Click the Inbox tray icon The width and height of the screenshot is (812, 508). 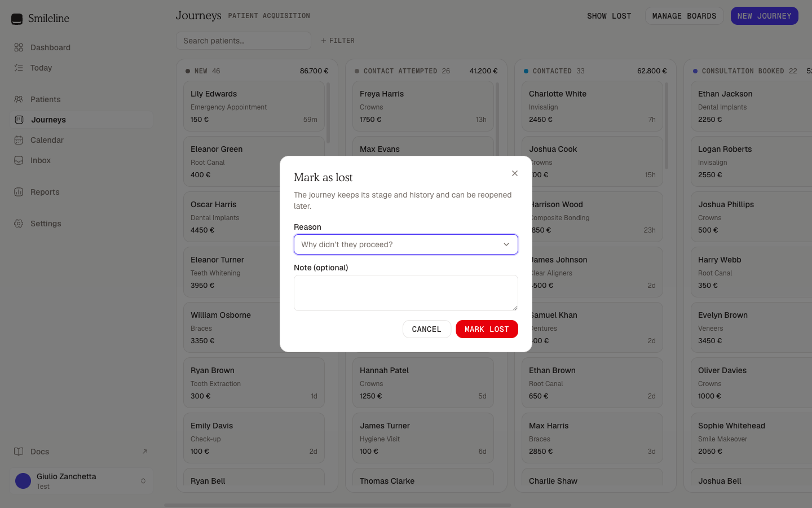tap(19, 160)
